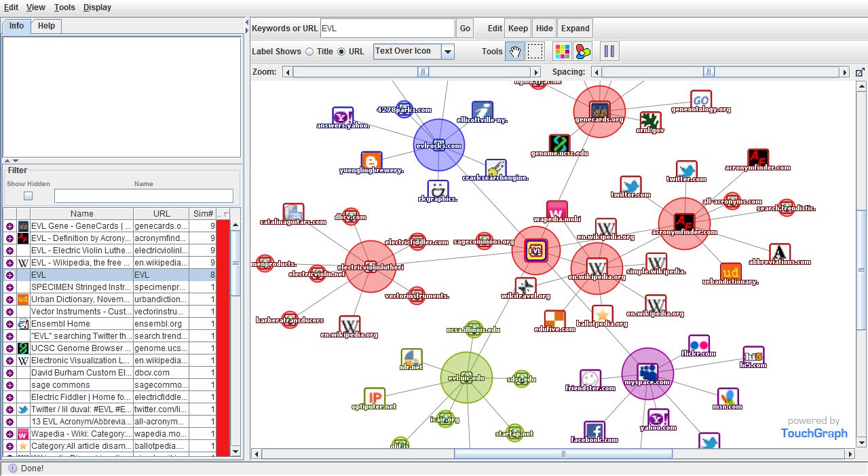The width and height of the screenshot is (868, 476).
Task: Expand the Wapedia - Wiki row
Action: point(10,434)
